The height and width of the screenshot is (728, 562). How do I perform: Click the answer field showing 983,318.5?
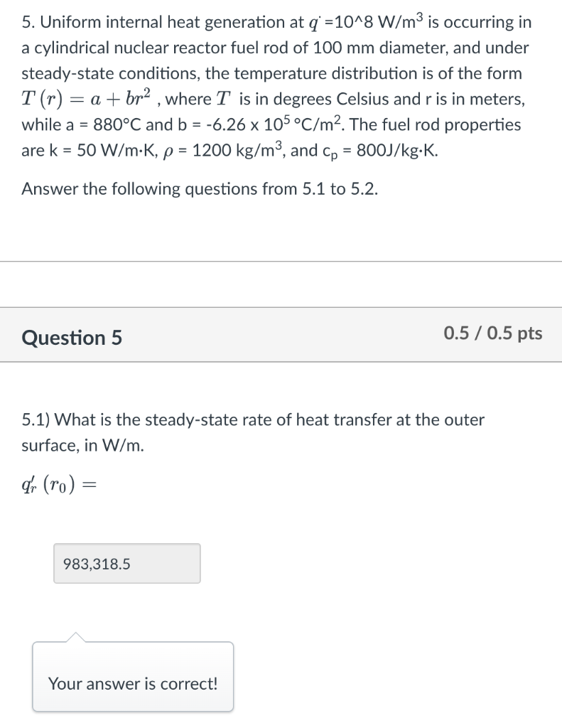126,563
